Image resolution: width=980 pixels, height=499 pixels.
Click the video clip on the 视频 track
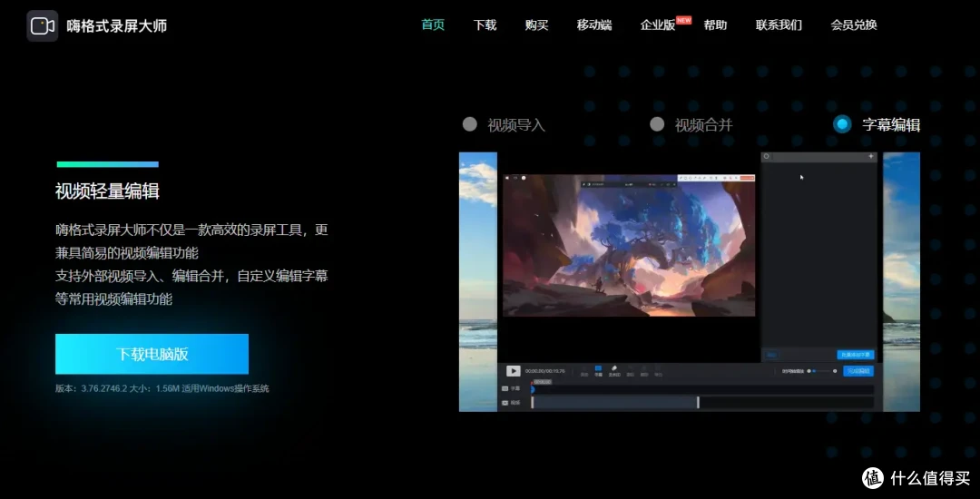click(615, 403)
